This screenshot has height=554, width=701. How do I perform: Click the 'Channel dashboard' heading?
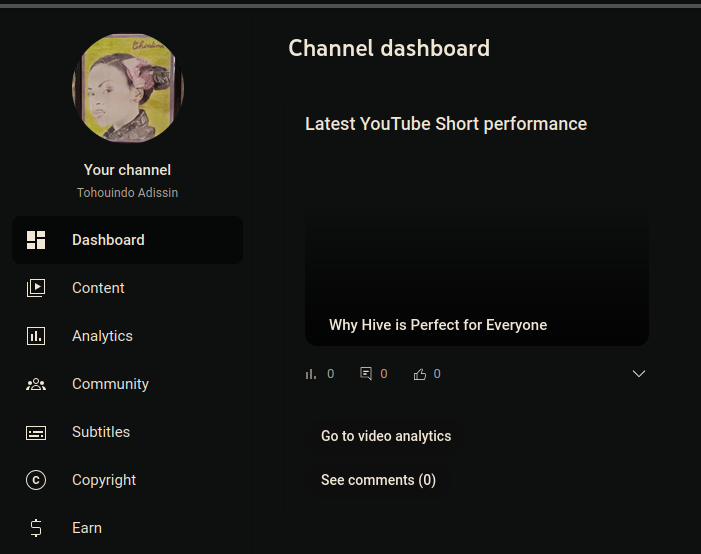pyautogui.click(x=389, y=48)
